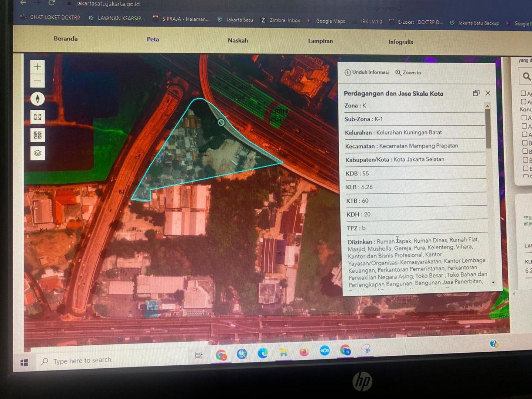
Task: Reset map orientation with compass button
Action: [37, 99]
